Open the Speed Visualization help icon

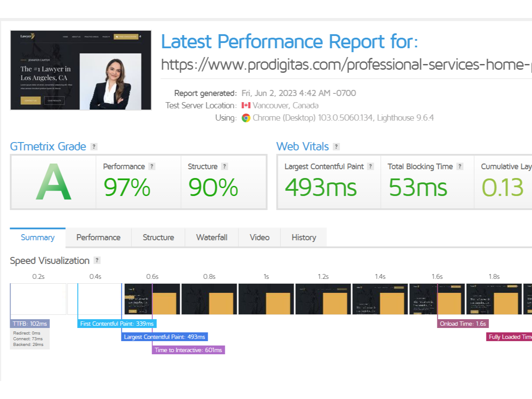97,260
